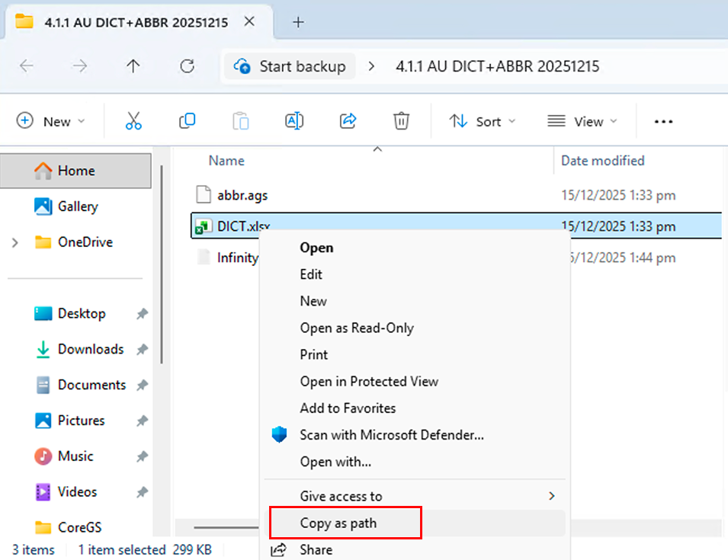This screenshot has height=560, width=728.
Task: Click the 4.1.1 AU DICT+ABBR 20251215 breadcrumb
Action: 497,66
